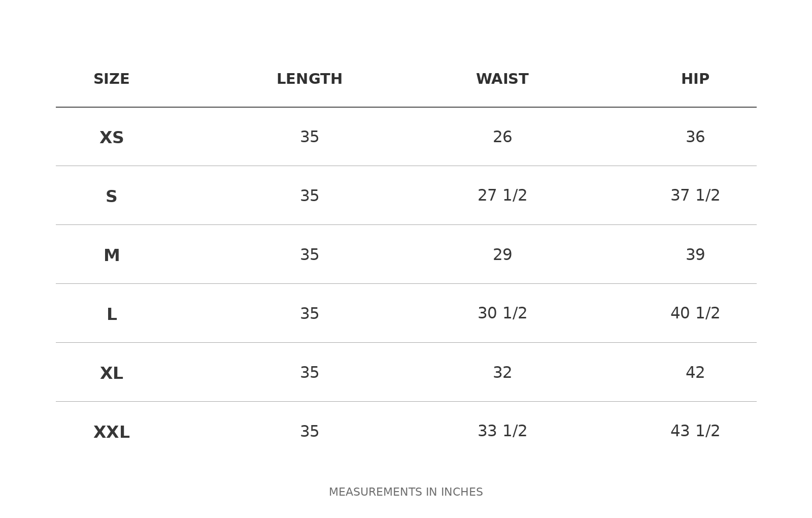Click the L hip value 40 1/2
Image resolution: width=812 pixels, height=518 pixels.
click(x=695, y=313)
